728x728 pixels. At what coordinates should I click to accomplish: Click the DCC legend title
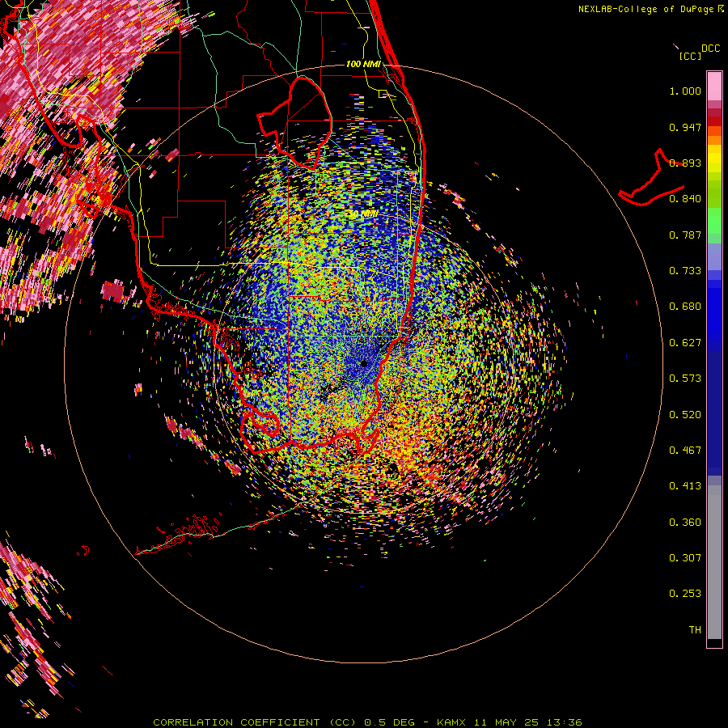tap(710, 49)
